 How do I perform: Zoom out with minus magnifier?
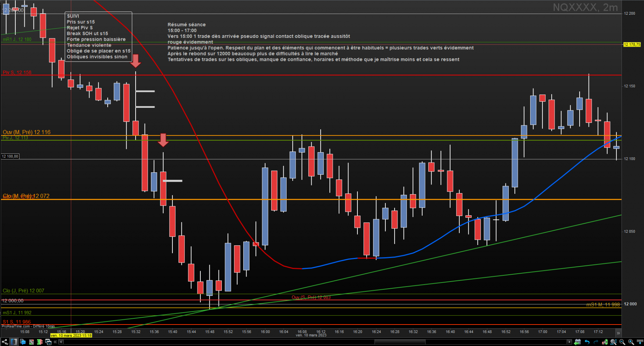[622, 342]
